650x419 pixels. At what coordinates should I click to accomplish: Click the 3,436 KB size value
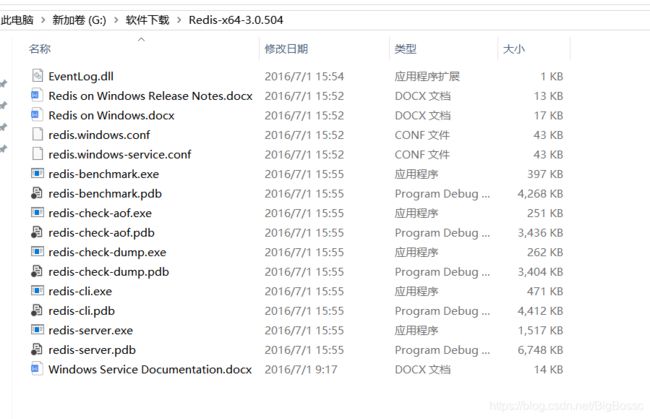pyautogui.click(x=540, y=233)
